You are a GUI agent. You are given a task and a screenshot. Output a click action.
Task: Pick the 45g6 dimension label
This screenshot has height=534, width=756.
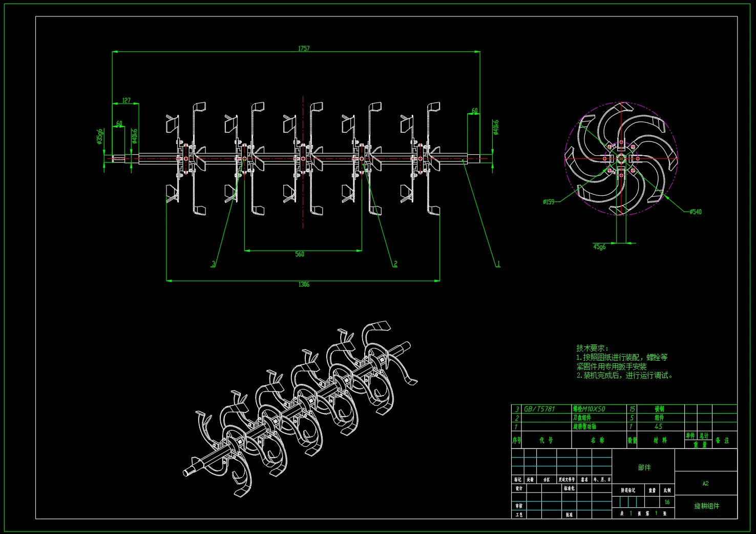599,247
